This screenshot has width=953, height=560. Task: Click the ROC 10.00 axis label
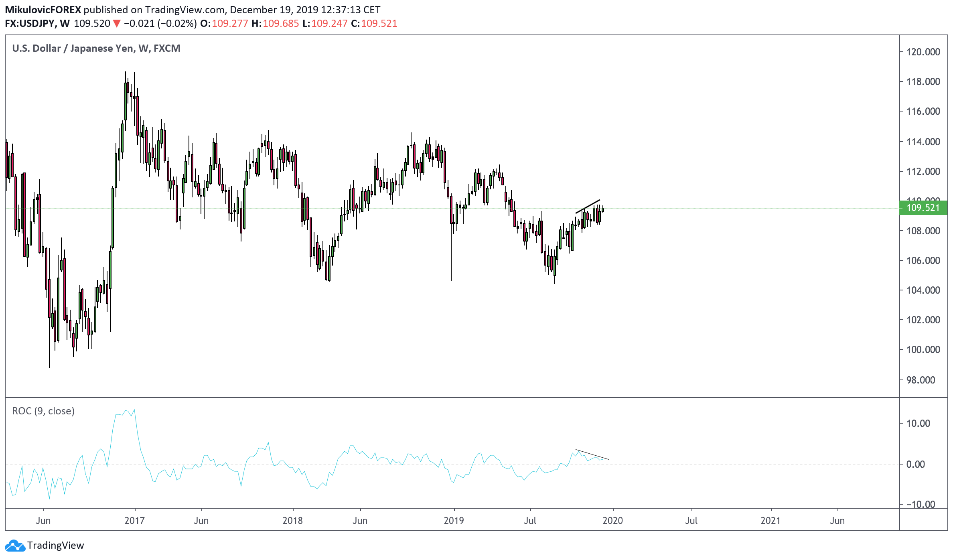(919, 423)
